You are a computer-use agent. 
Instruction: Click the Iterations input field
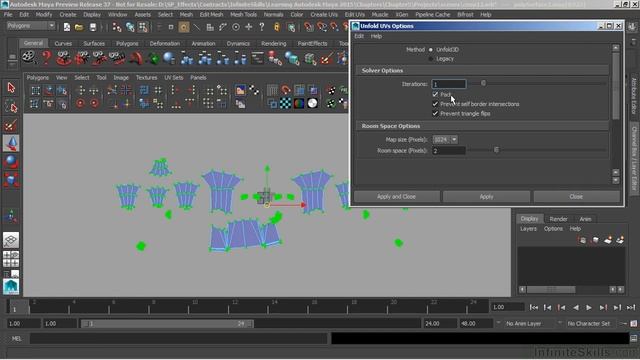click(449, 84)
